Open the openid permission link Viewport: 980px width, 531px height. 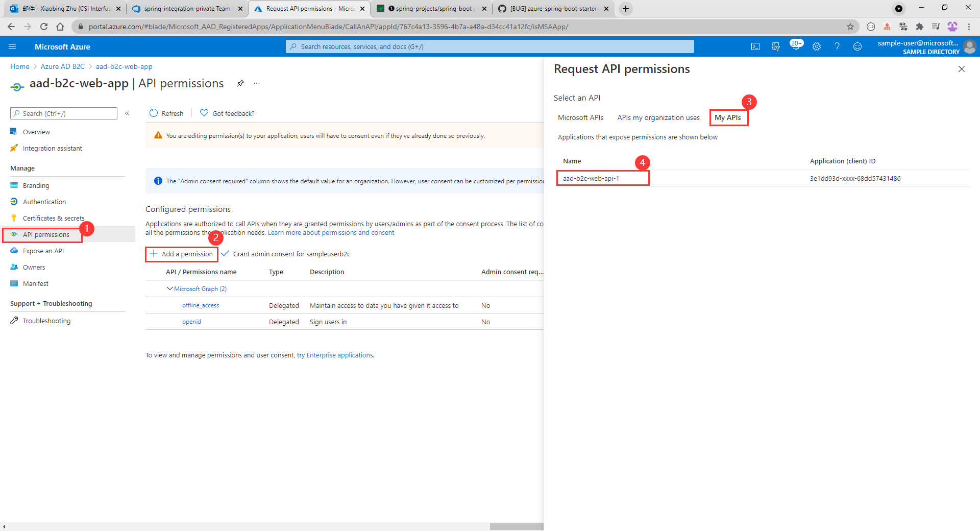coord(191,322)
